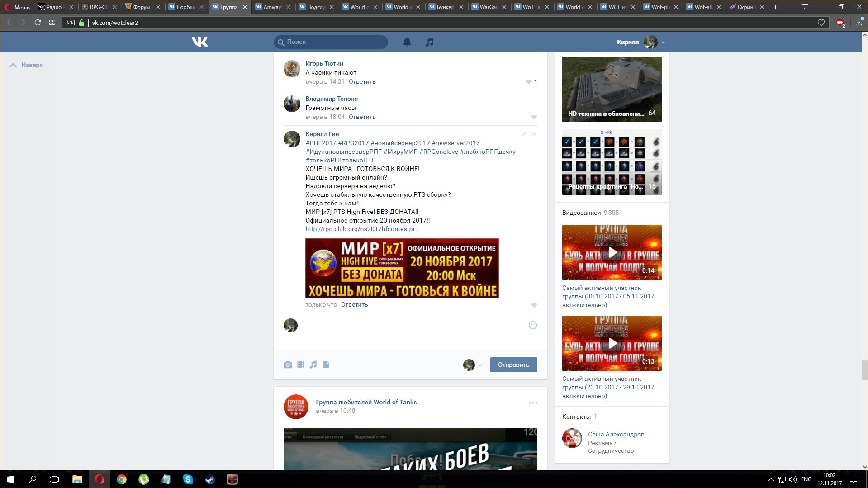Image resolution: width=868 pixels, height=488 pixels.
Task: Open Steam from taskbar
Action: tap(210, 479)
